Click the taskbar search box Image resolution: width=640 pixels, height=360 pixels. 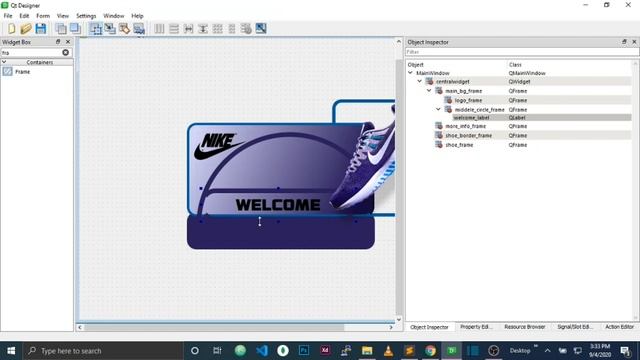point(103,351)
